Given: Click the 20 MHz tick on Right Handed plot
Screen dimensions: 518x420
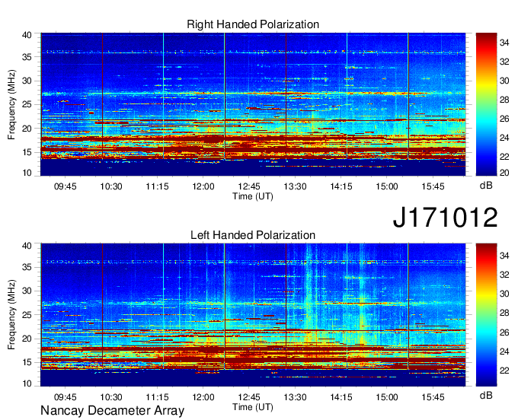Looking at the screenshot, I should click(x=27, y=129).
